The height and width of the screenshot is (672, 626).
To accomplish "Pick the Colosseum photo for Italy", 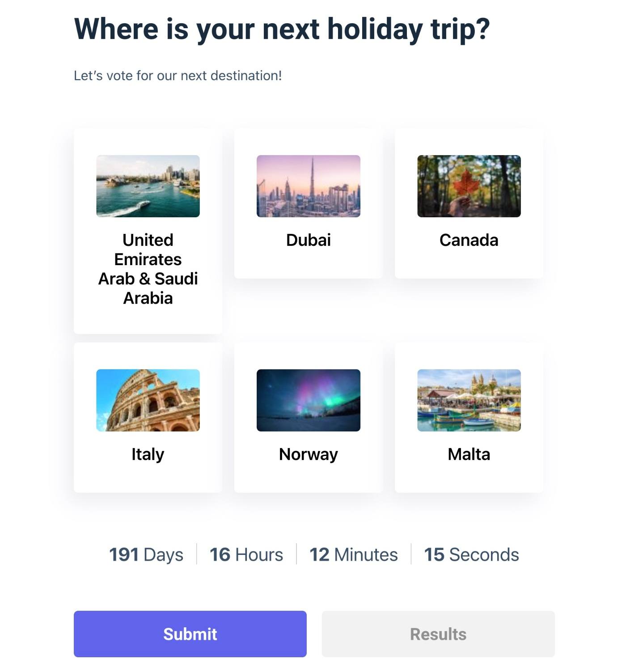I will pos(148,400).
